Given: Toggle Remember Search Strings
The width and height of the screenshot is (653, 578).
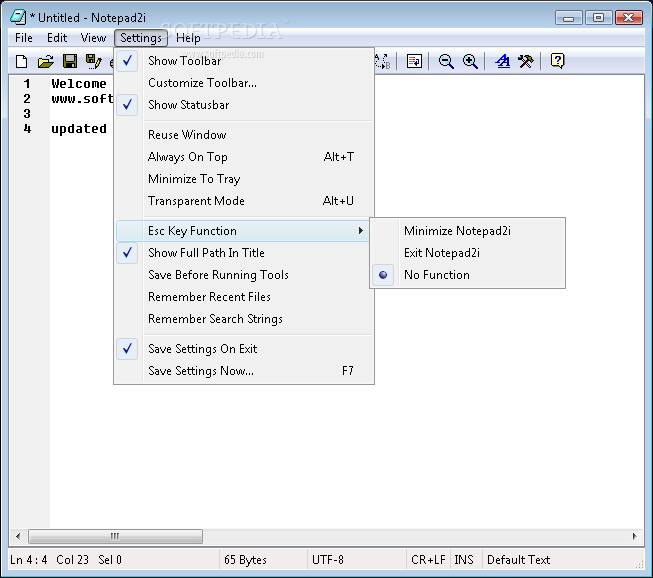Looking at the screenshot, I should point(244,319).
